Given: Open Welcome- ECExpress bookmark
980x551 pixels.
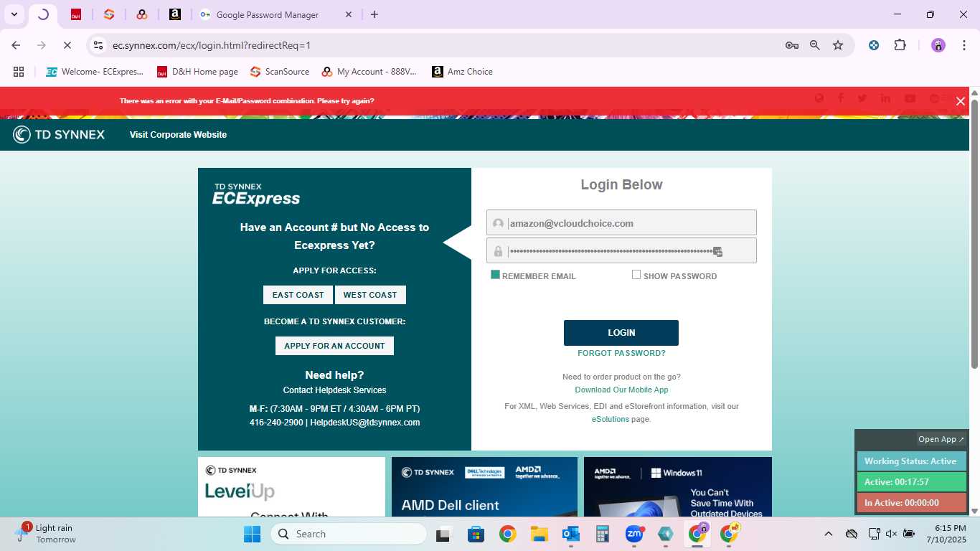Looking at the screenshot, I should point(95,72).
